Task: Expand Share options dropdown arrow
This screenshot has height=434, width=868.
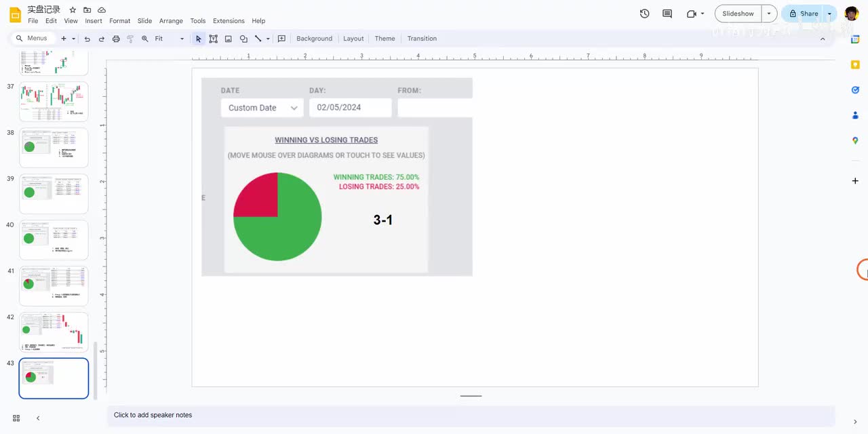Action: pos(829,14)
